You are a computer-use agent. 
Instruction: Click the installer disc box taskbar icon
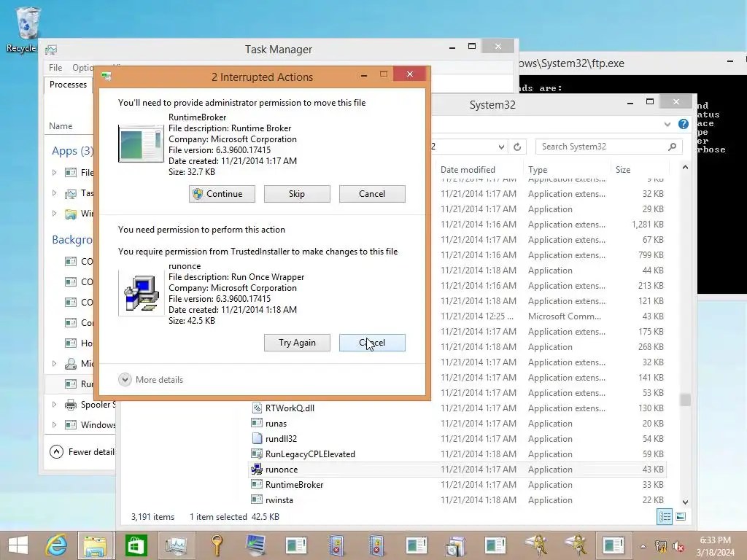(455, 545)
